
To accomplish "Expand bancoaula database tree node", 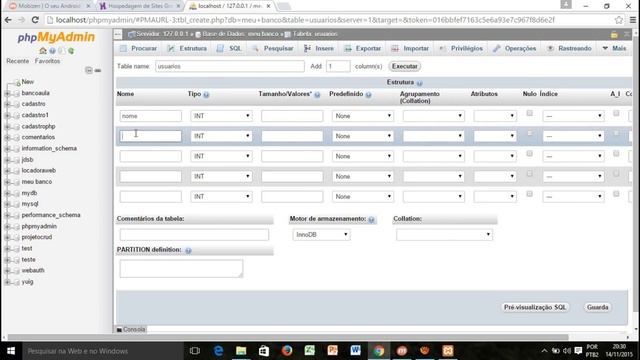I will point(7,93).
